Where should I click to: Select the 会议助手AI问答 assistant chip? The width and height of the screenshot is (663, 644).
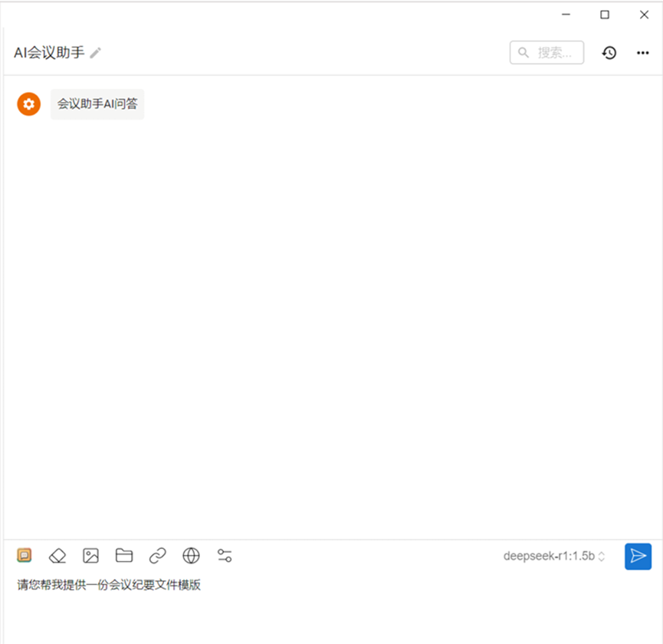point(97,103)
